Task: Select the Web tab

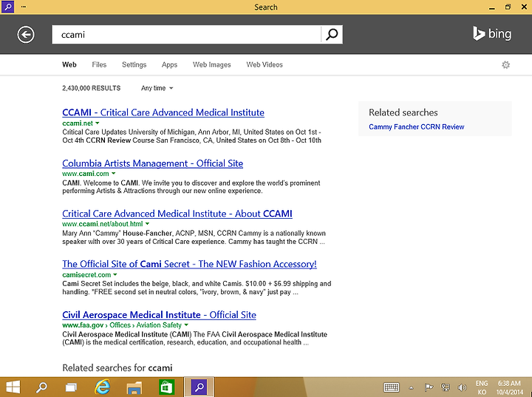Action: pyautogui.click(x=69, y=64)
